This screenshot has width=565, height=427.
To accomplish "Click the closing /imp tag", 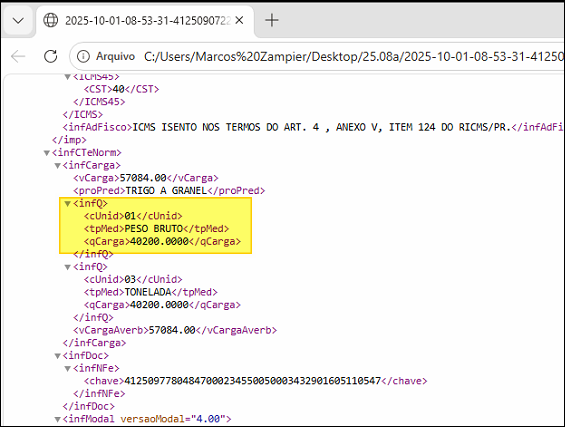I will tap(69, 140).
